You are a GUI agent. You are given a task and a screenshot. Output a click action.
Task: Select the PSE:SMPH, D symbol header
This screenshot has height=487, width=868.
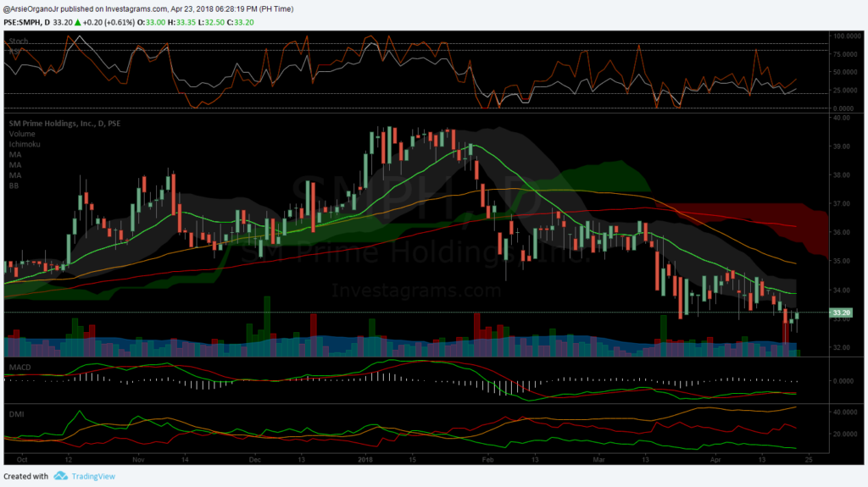tap(26, 22)
